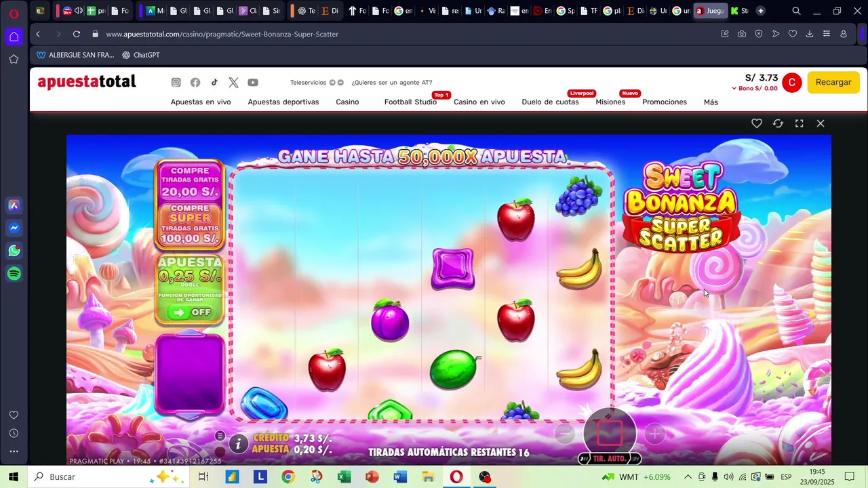Expand the Más menu
Screen dimensions: 868x488
711,102
